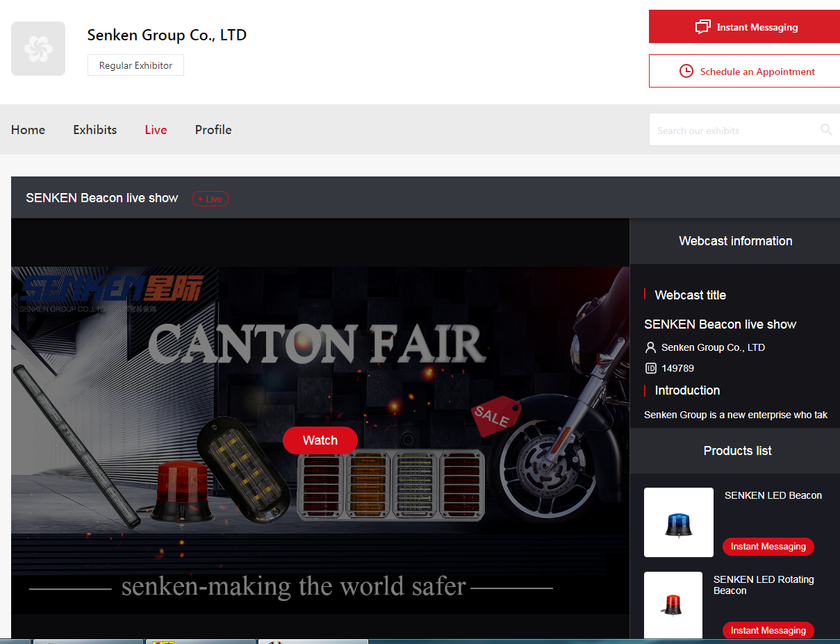Click the Regular Exhibitor label
This screenshot has width=840, height=644.
[x=135, y=65]
